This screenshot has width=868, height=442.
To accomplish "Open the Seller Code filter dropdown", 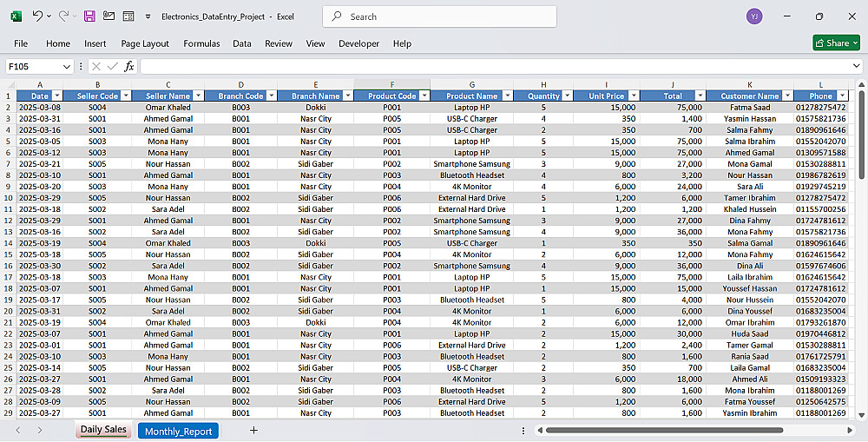I will (126, 96).
